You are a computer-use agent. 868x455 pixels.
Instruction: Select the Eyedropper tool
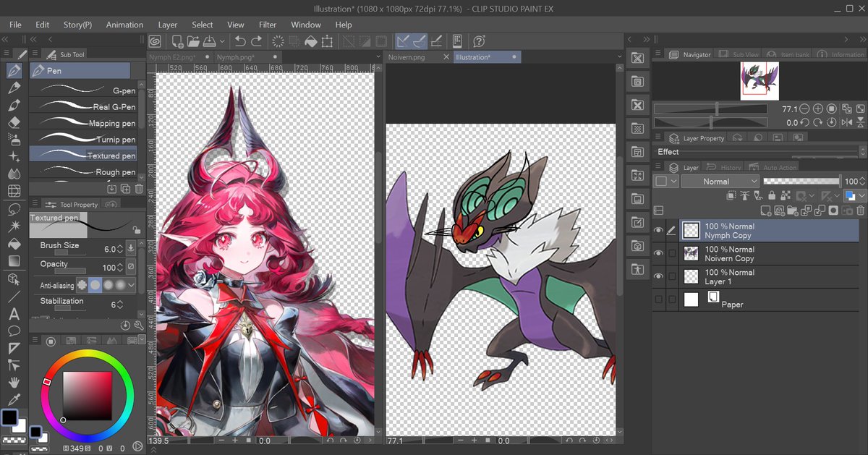click(x=14, y=400)
